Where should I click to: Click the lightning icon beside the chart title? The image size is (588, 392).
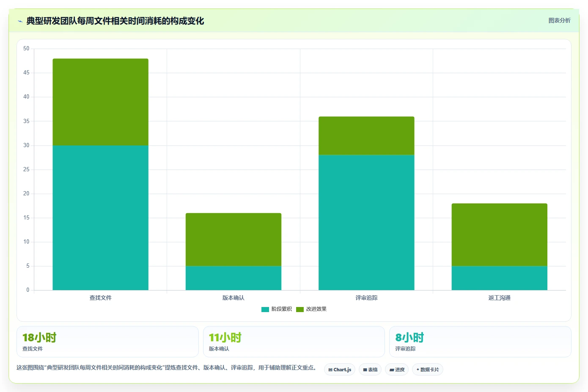tap(20, 21)
